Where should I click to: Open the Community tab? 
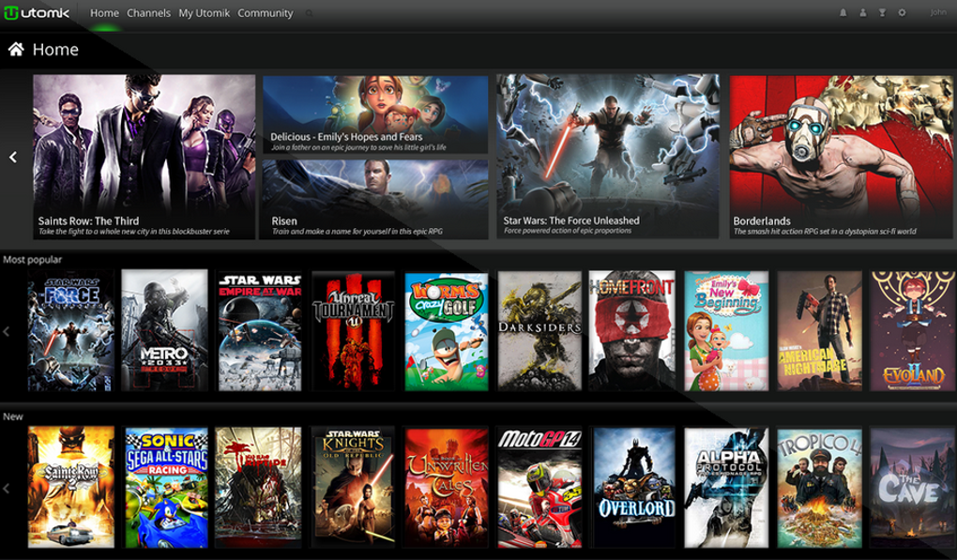tap(265, 13)
